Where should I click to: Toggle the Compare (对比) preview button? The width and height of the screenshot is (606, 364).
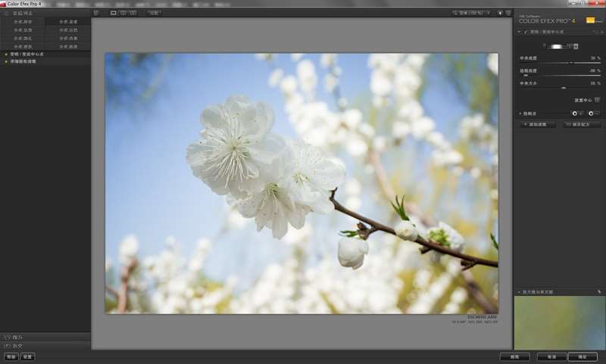click(x=155, y=13)
